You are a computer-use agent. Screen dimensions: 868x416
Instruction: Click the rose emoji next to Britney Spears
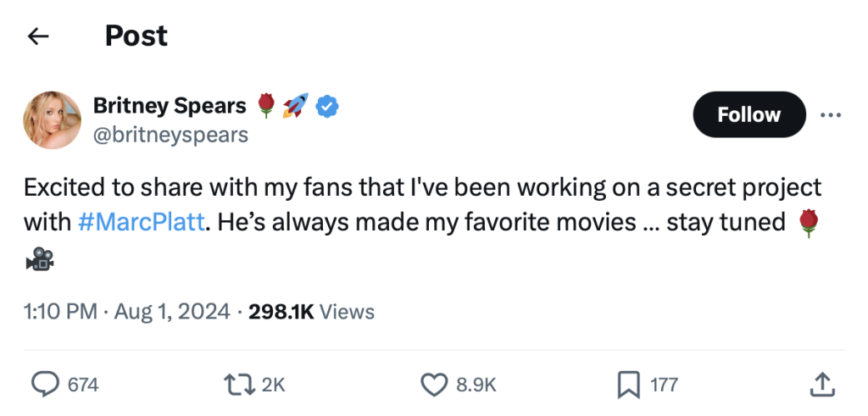click(265, 106)
